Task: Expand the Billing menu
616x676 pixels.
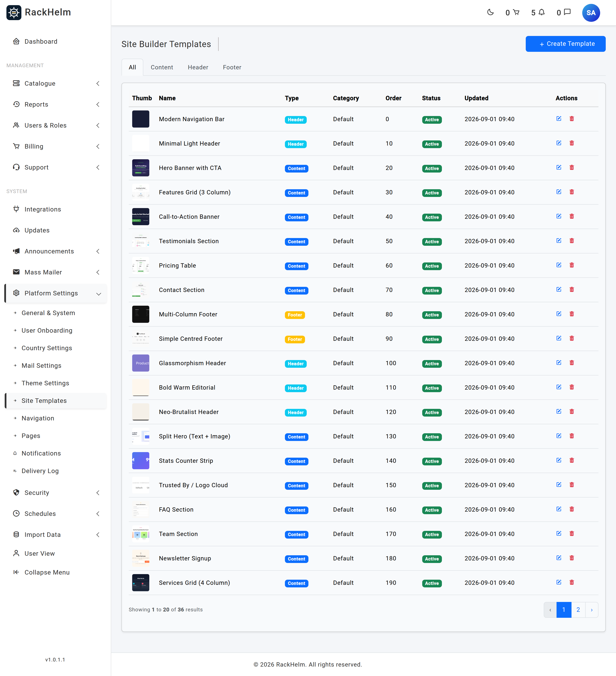Action: (x=56, y=146)
